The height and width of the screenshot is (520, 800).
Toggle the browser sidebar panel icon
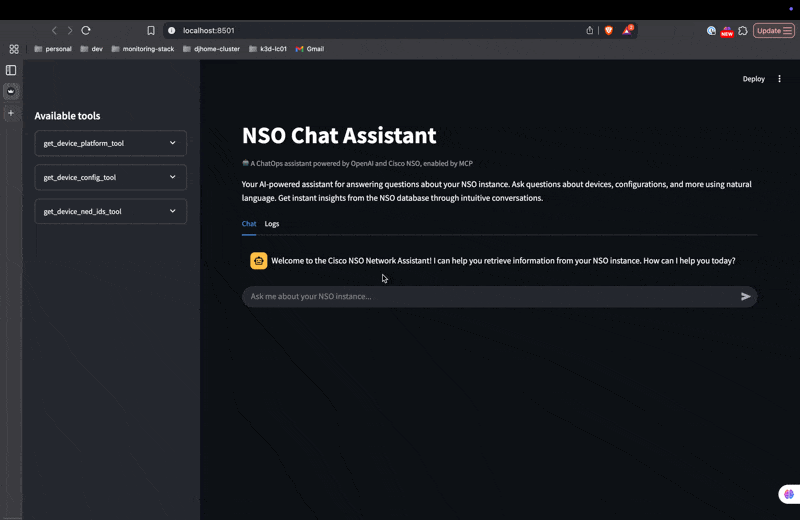pos(11,70)
